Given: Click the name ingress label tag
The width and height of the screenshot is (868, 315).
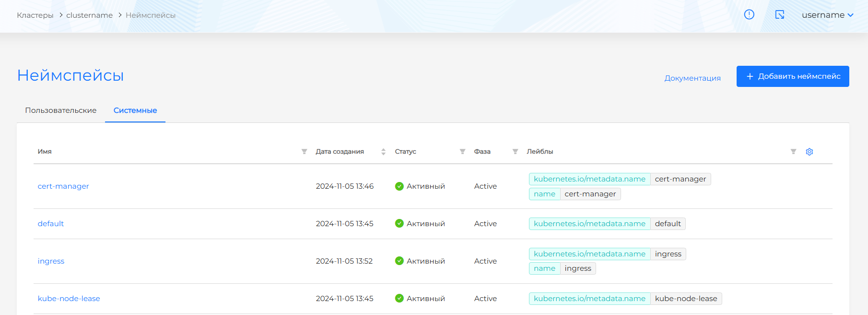Looking at the screenshot, I should 562,268.
